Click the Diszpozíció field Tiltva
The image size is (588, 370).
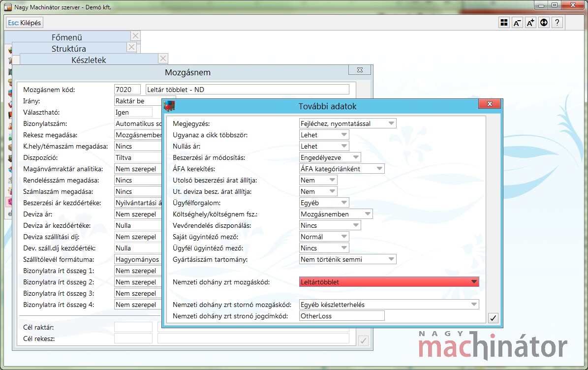click(x=138, y=157)
